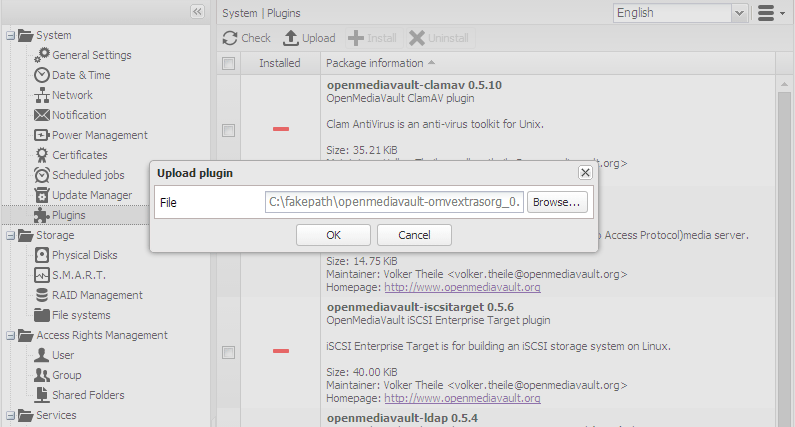Click the Access Rights Management folder icon
Viewport: 795px width, 427px height.
tap(26, 335)
